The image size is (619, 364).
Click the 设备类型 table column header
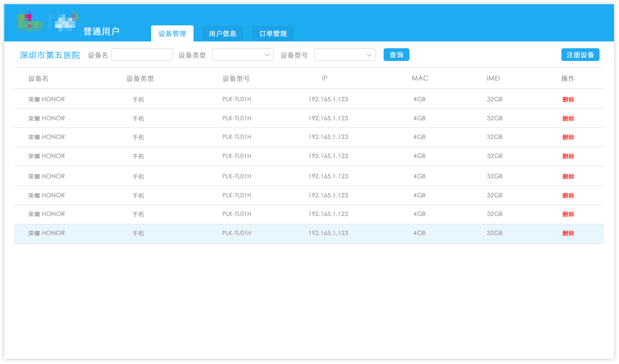[x=140, y=78]
